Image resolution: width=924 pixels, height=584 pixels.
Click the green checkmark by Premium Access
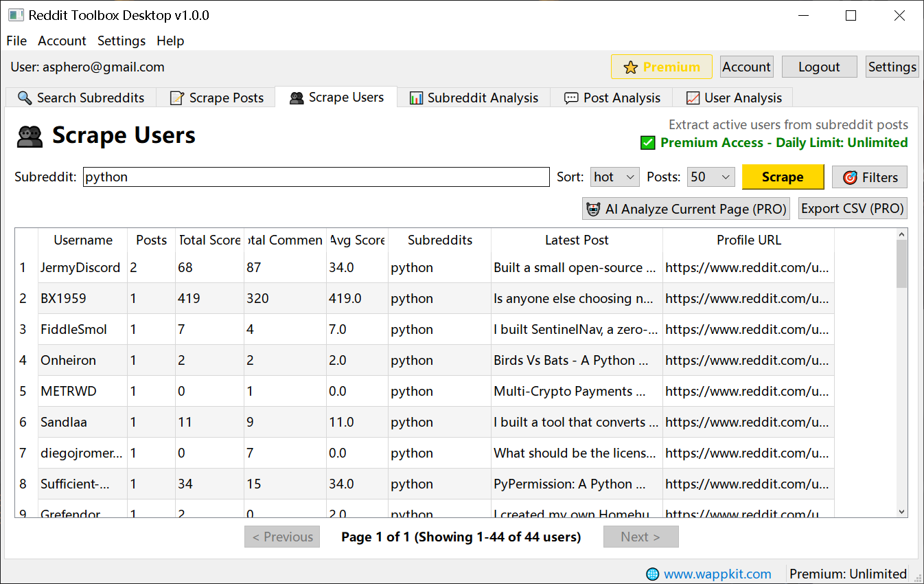[x=647, y=143]
